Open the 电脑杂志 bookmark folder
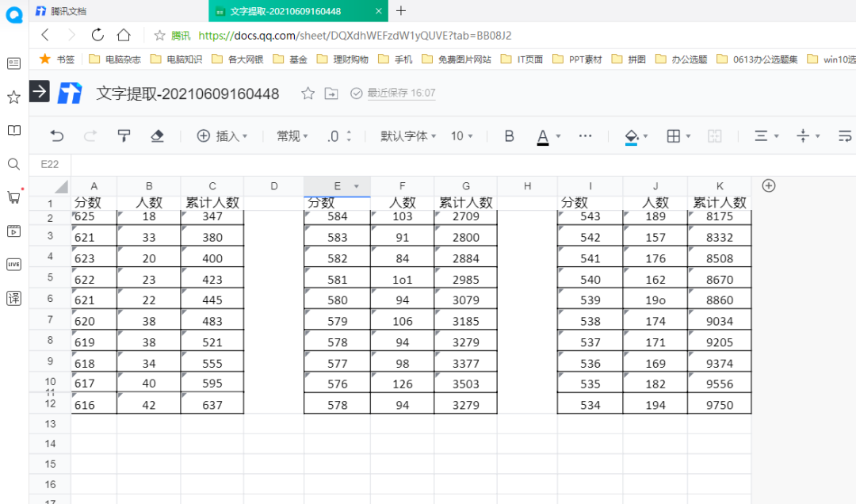The height and width of the screenshot is (504, 856). pos(115,59)
